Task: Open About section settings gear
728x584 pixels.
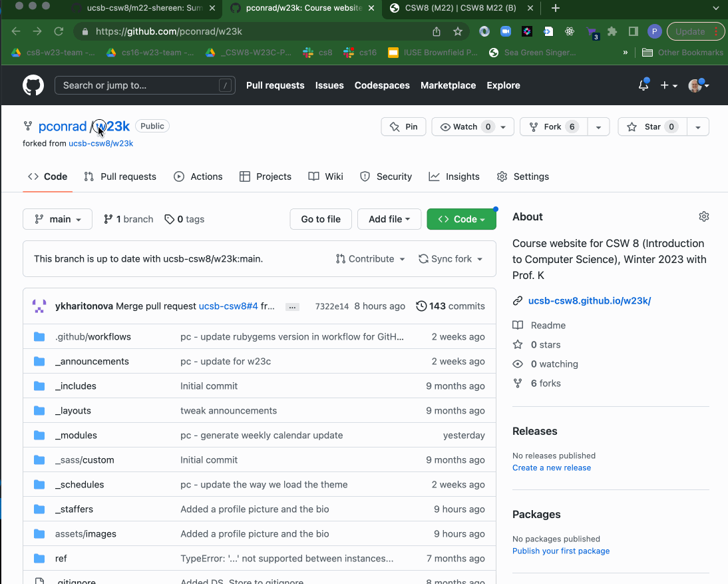Action: [704, 216]
